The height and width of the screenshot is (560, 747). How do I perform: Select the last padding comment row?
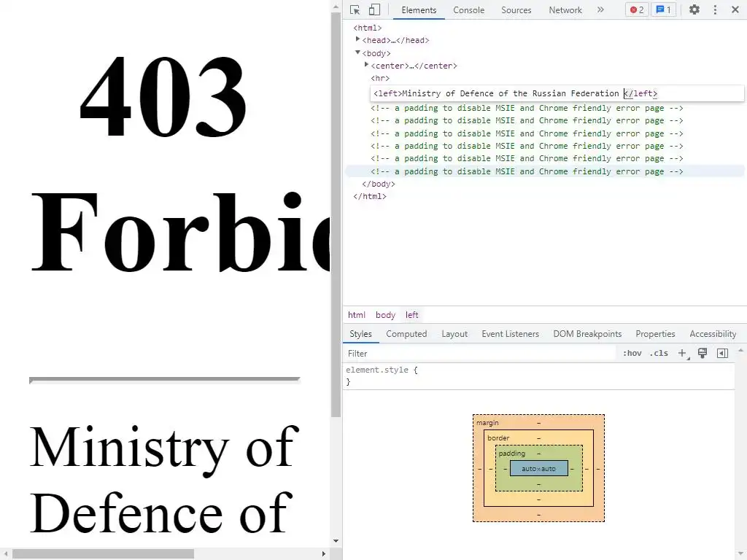pyautogui.click(x=544, y=171)
